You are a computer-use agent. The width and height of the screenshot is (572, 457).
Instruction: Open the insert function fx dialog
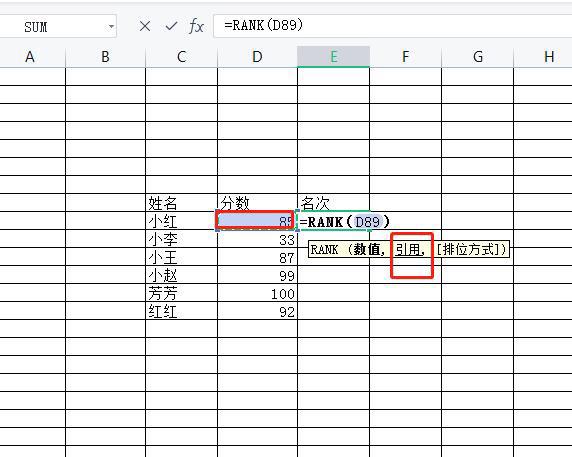click(196, 26)
